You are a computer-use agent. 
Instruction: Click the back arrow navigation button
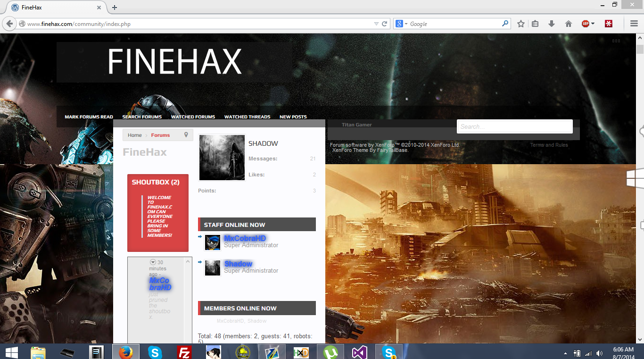tap(9, 24)
